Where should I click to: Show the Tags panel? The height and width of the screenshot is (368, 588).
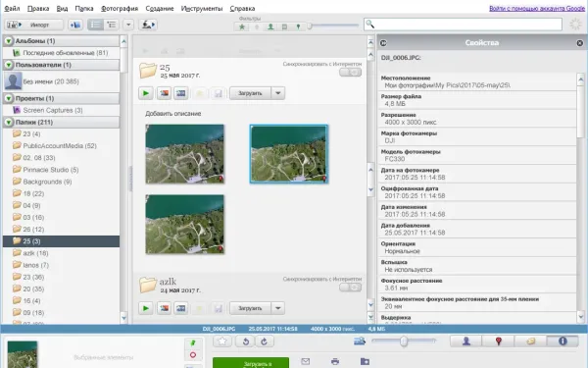(x=530, y=341)
